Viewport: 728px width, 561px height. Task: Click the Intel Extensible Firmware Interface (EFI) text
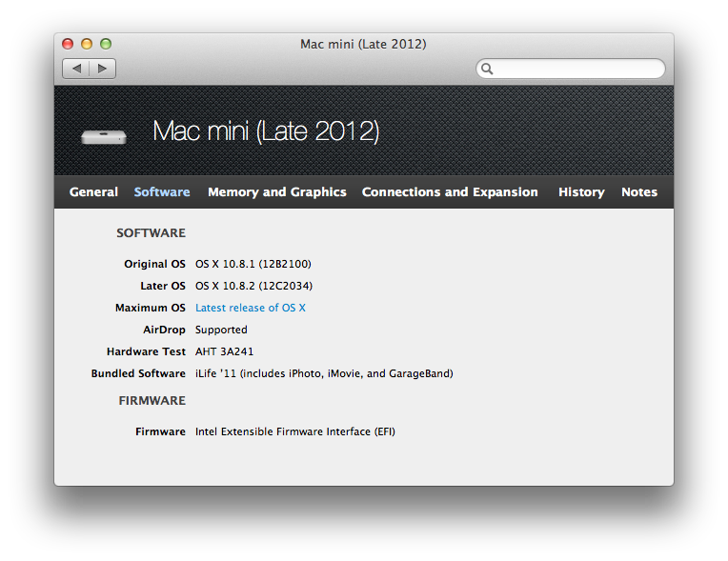coord(294,431)
